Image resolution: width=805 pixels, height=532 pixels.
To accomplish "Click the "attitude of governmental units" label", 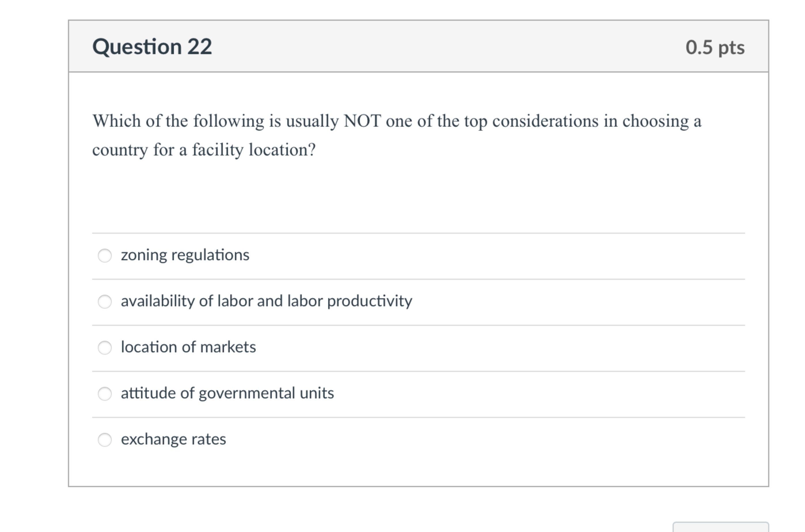I will 227,393.
